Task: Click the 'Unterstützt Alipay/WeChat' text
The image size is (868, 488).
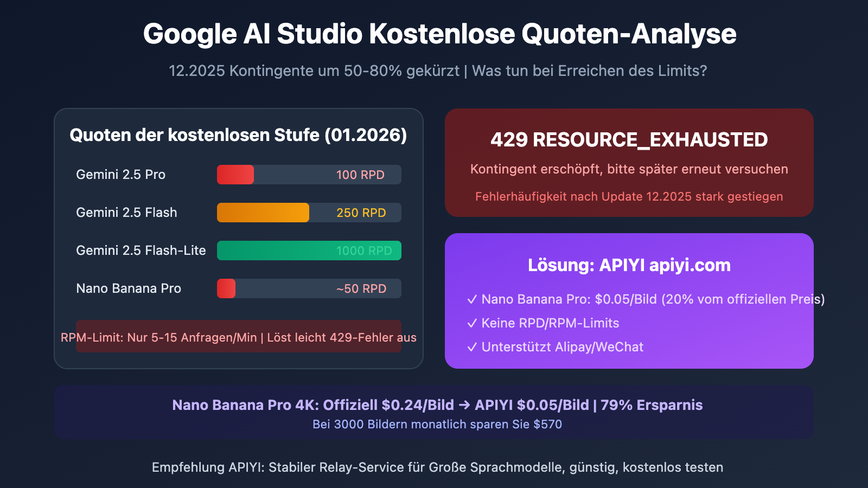Action: tap(563, 347)
